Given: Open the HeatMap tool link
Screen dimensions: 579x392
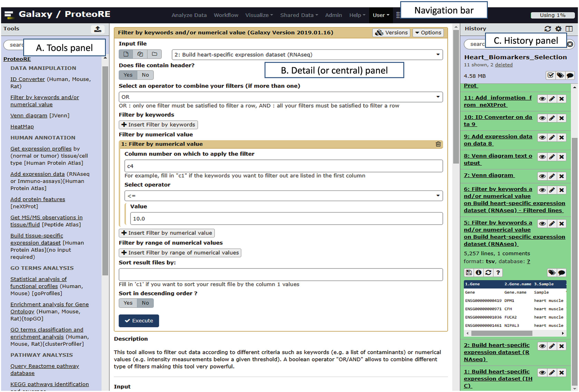Looking at the screenshot, I should click(x=22, y=127).
